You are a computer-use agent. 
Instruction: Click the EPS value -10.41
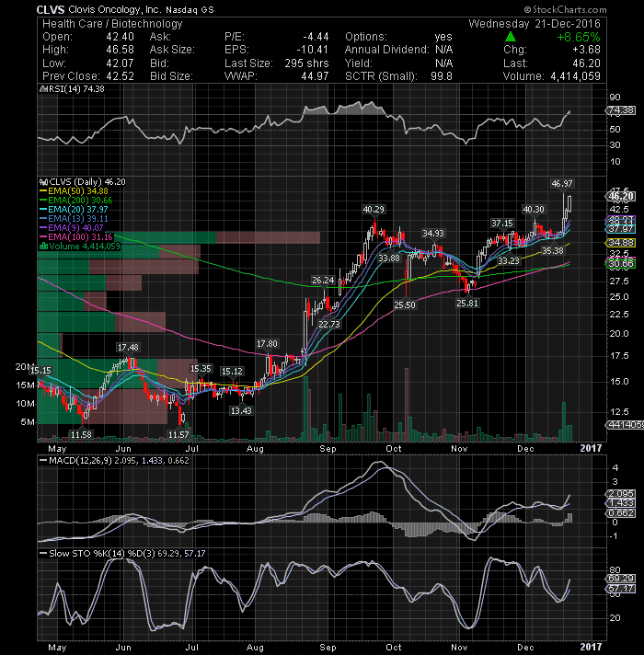pos(313,50)
